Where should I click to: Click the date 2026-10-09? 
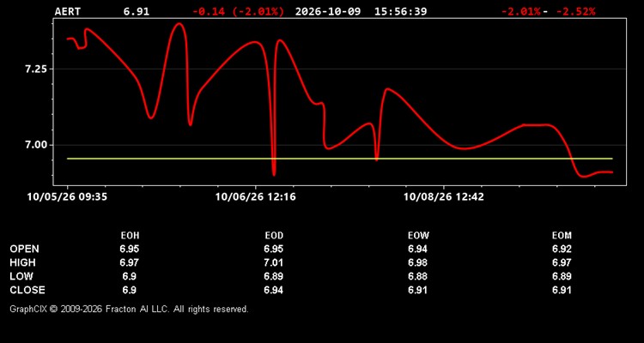point(328,11)
